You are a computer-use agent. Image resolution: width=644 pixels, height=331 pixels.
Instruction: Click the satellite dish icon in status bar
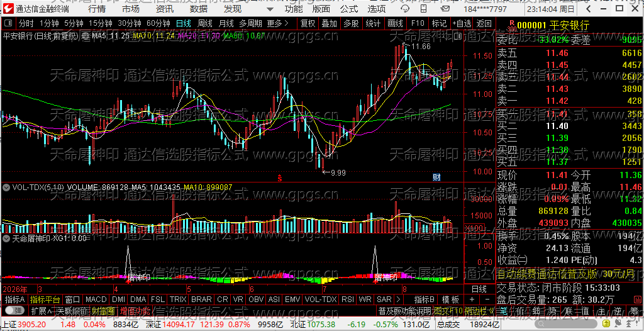[618, 323]
